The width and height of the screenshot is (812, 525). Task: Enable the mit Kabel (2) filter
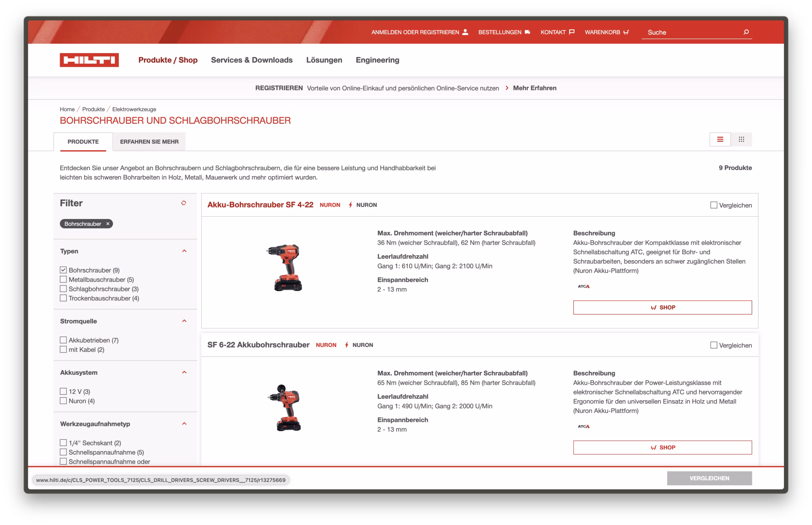pyautogui.click(x=63, y=349)
